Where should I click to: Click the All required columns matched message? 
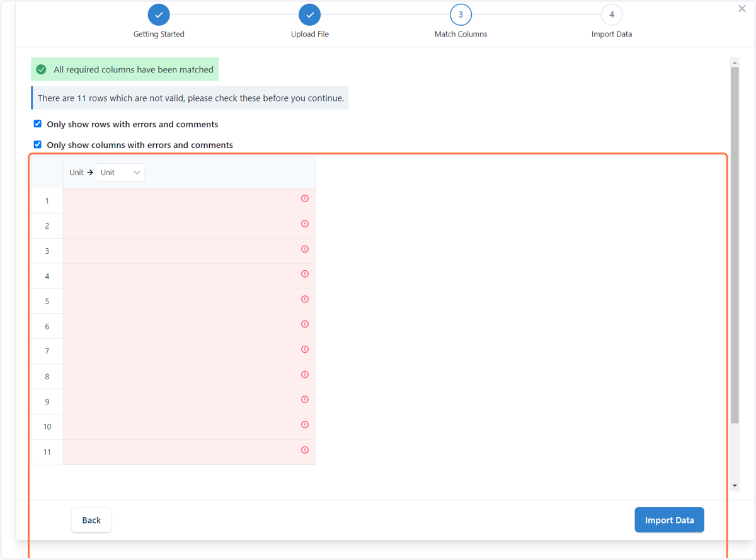(x=125, y=69)
